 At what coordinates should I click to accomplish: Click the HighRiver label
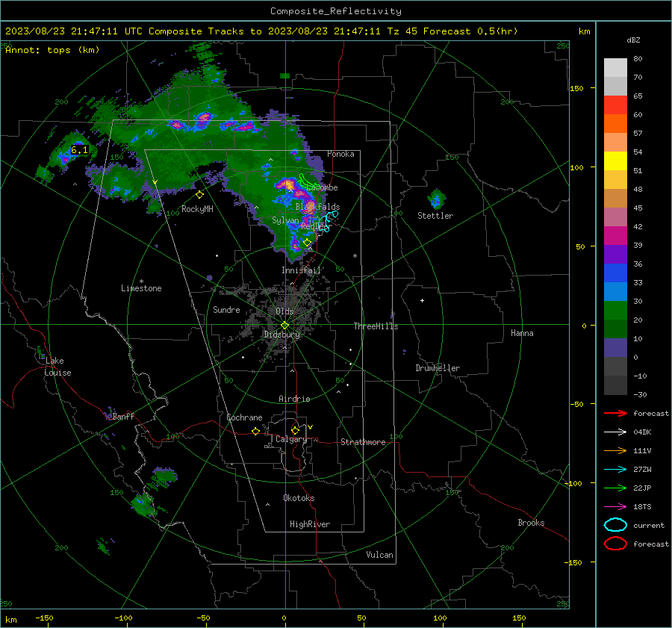(310, 524)
